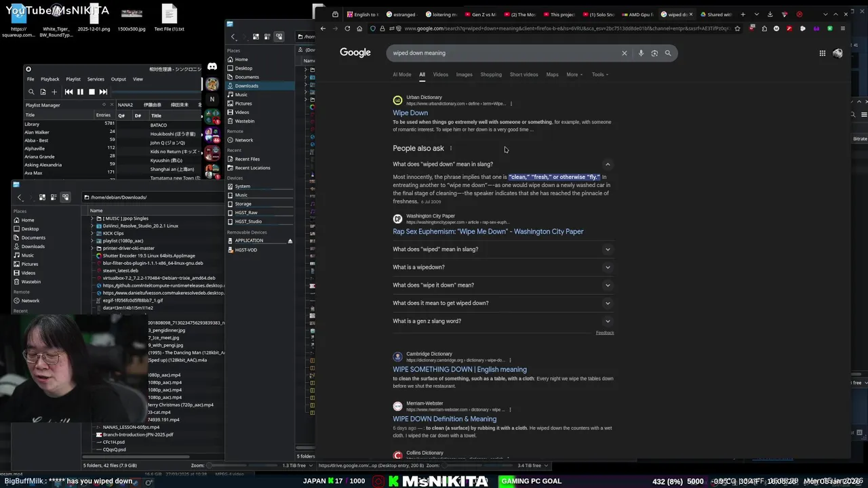Expand the KICK Clips folder tree

point(92,233)
